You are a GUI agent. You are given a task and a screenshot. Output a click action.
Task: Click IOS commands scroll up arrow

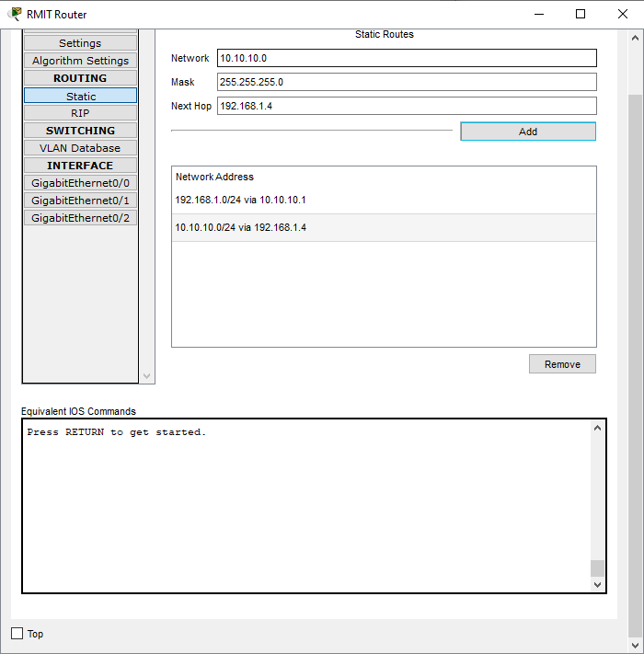click(x=597, y=429)
